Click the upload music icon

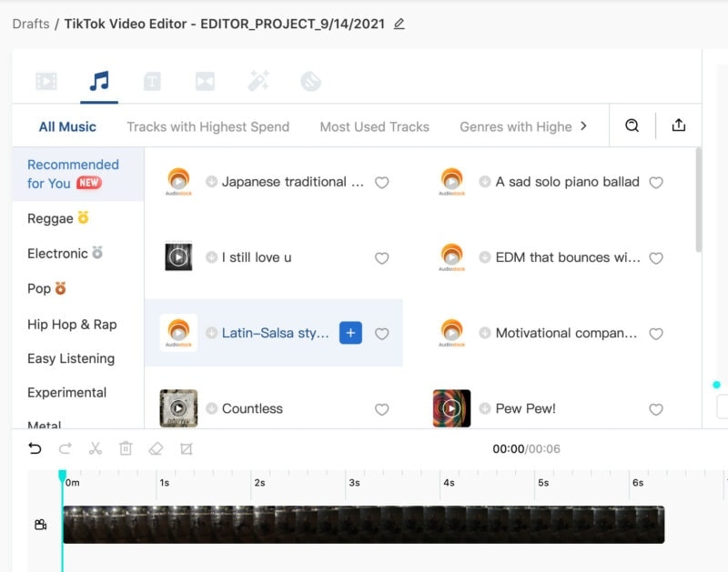click(678, 125)
